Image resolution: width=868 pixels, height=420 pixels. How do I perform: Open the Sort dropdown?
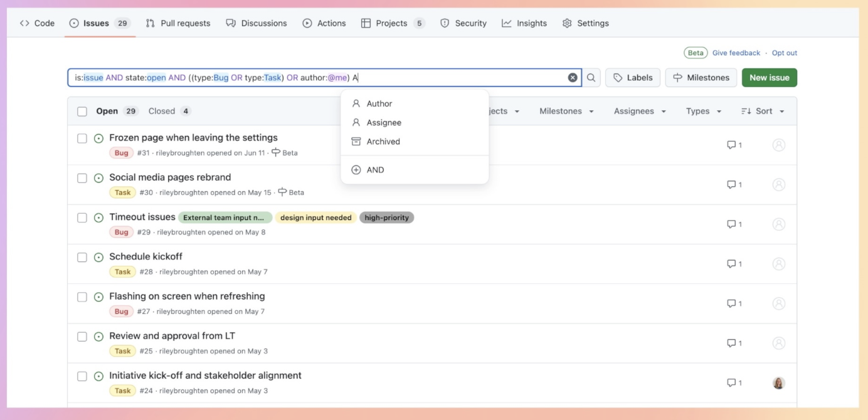[763, 111]
